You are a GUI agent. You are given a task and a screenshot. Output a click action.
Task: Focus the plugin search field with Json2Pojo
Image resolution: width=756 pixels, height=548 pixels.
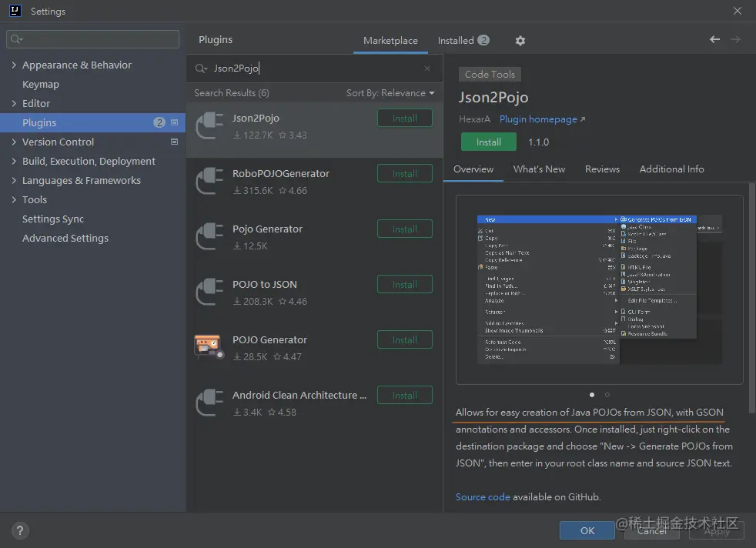(x=313, y=68)
